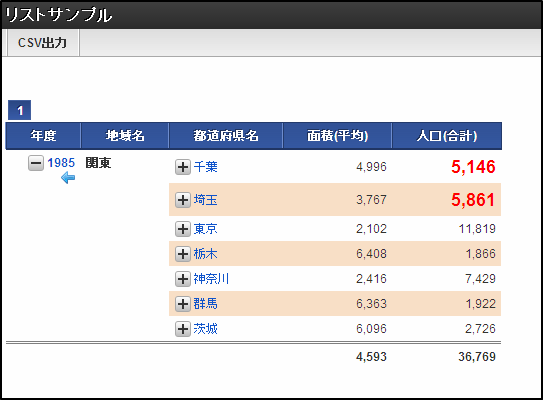Image resolution: width=543 pixels, height=400 pixels.
Task: Click the リストサンプル title text
Action: pos(59,15)
